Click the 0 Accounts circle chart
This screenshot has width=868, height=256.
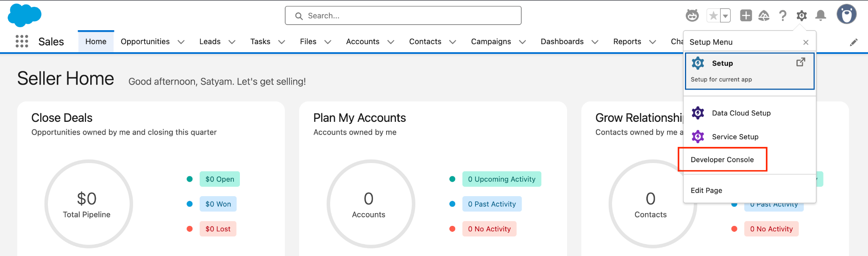point(370,204)
